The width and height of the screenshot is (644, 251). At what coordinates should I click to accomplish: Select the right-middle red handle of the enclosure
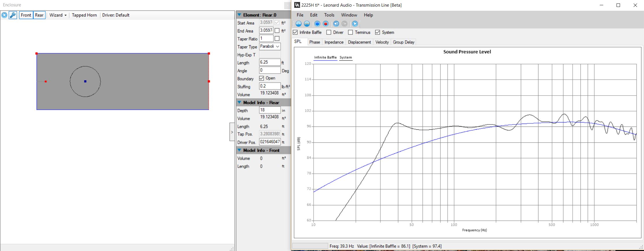[x=209, y=81]
